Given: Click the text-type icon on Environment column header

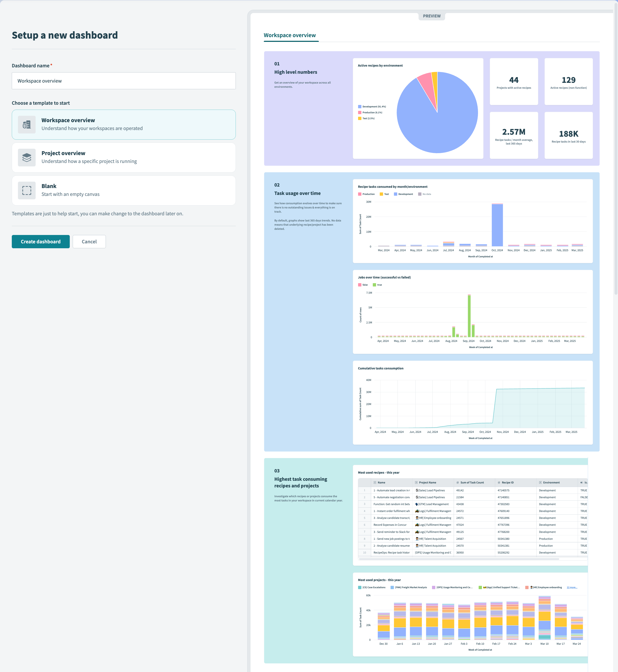Looking at the screenshot, I should click(x=540, y=482).
